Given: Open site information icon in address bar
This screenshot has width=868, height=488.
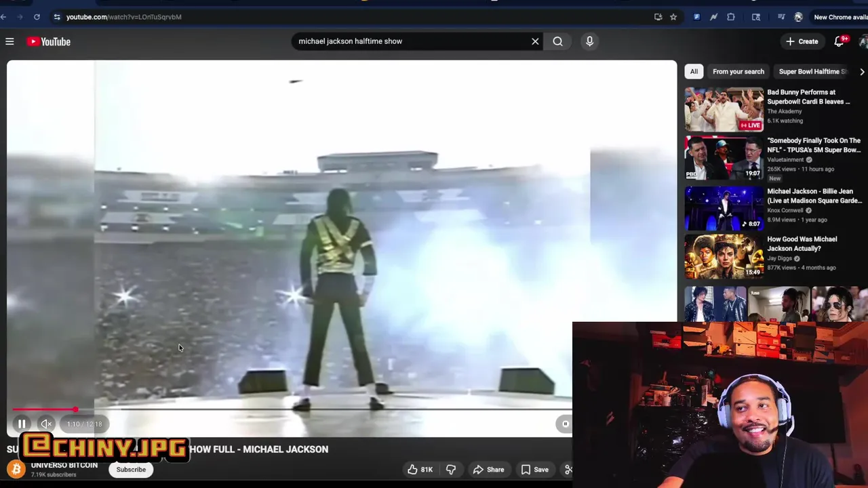Looking at the screenshot, I should [57, 17].
